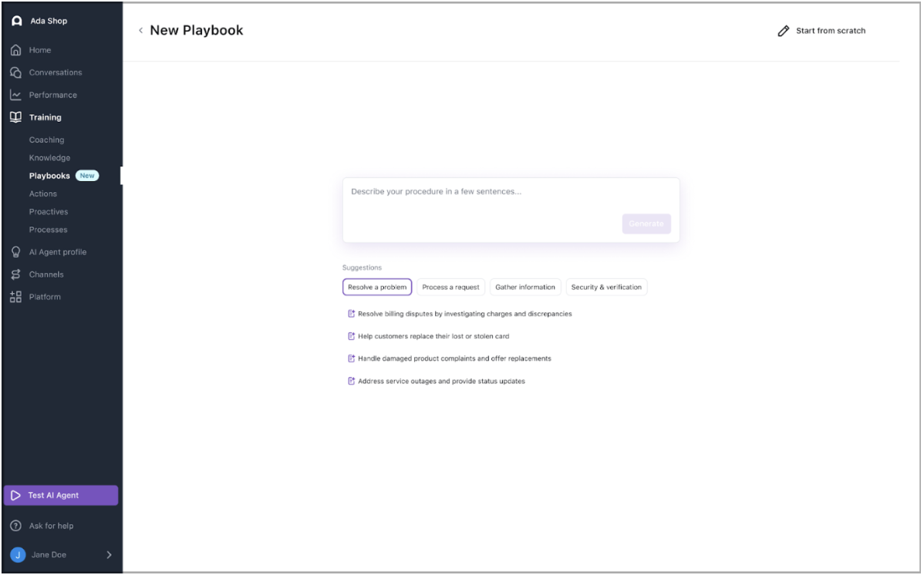Open the Processes submenu item
This screenshot has height=575, width=924.
[x=49, y=230]
